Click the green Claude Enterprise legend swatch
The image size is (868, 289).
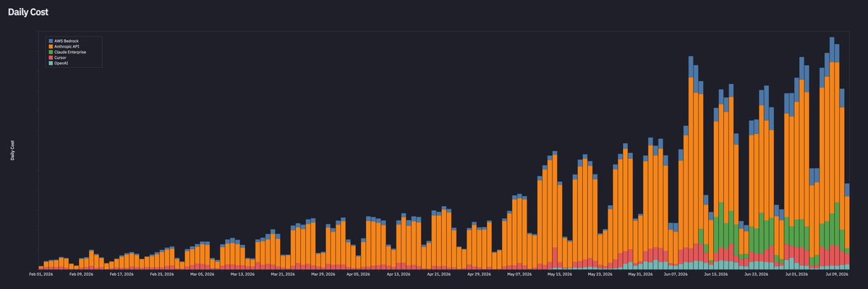coord(51,52)
